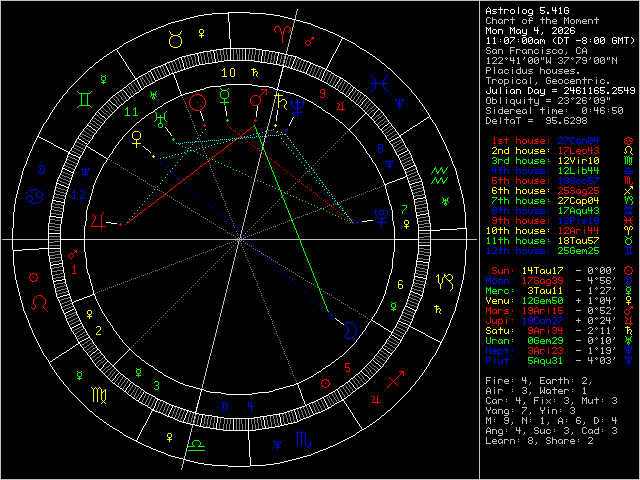This screenshot has height=480, width=640.
Task: Click the large red Sun glyph inside the wheel
Action: [198, 102]
